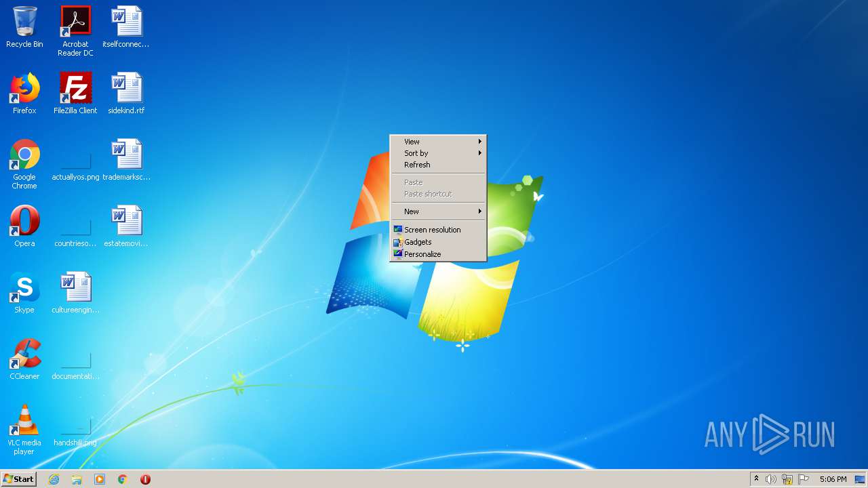Select the itselfconnec... Word document icon
This screenshot has width=868, height=488.
[126, 27]
